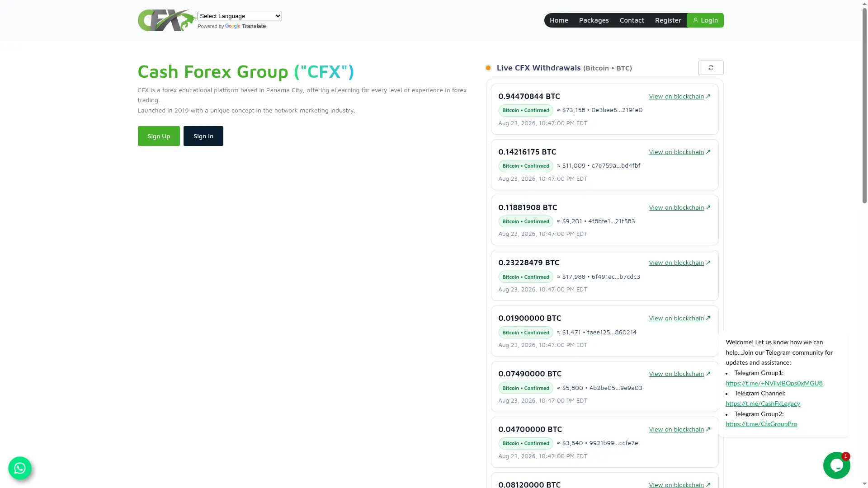
Task: Open the Packages page
Action: (x=594, y=20)
